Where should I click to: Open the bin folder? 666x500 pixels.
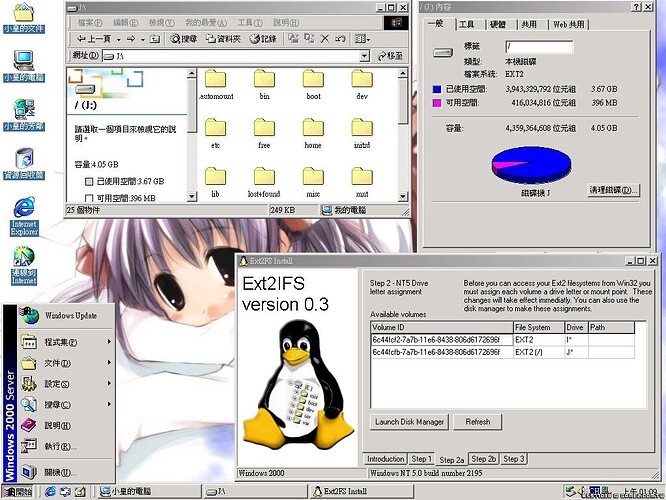[x=264, y=85]
